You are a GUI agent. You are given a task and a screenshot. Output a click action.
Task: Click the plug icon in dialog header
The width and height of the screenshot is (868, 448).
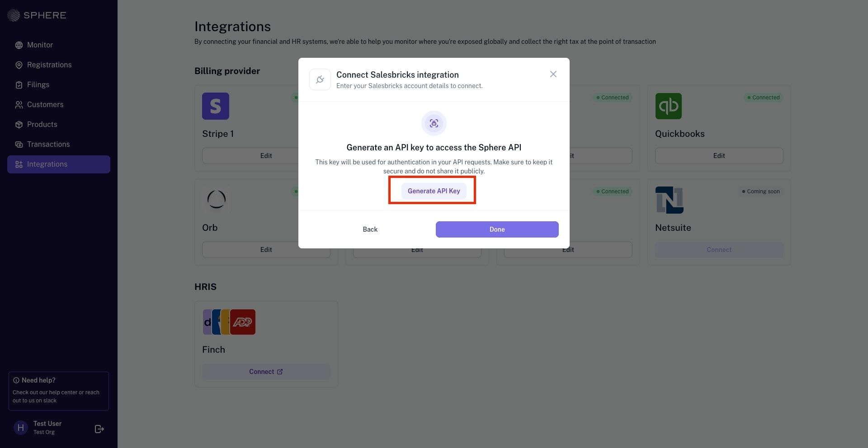[320, 79]
